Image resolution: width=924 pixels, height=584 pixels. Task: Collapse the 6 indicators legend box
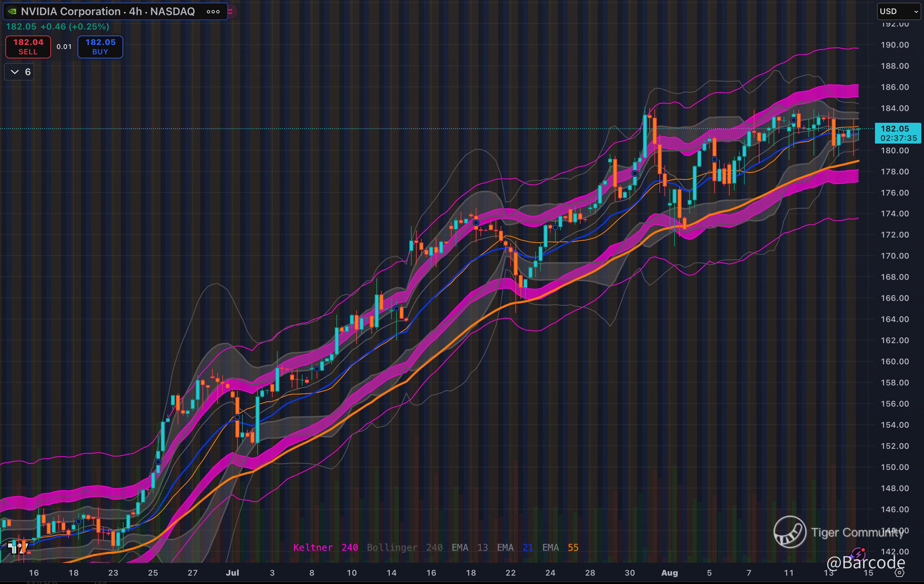19,72
